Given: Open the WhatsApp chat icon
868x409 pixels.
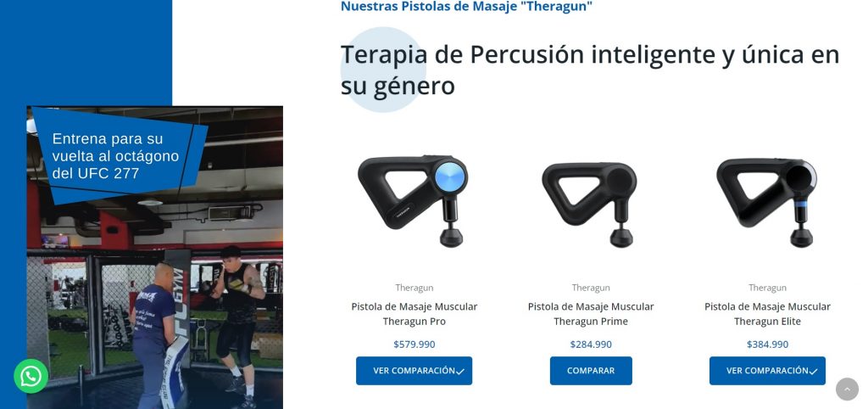Looking at the screenshot, I should click(x=31, y=376).
